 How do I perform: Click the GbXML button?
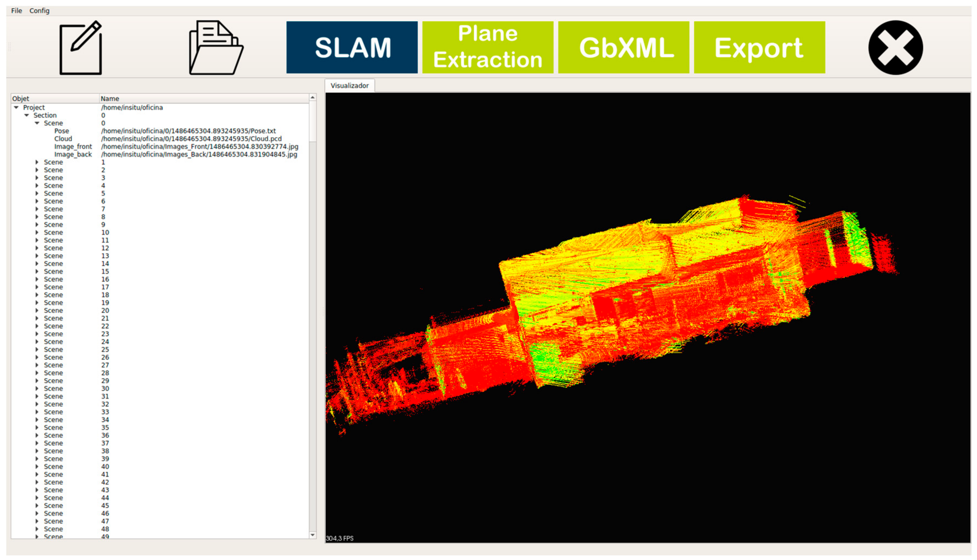click(623, 48)
